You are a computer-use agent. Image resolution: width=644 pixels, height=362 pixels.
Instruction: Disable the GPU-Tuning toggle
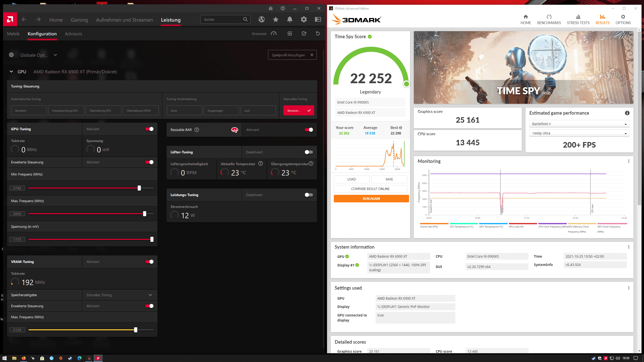pos(149,129)
